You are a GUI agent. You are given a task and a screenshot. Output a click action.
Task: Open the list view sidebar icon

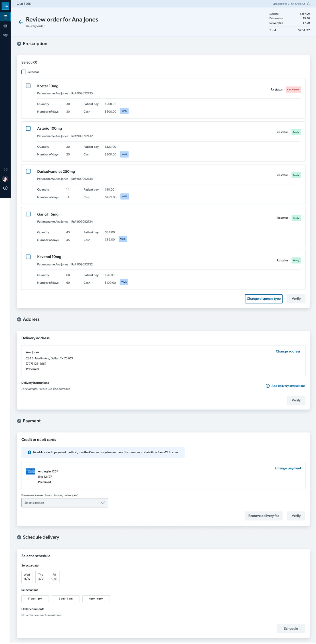[5, 17]
